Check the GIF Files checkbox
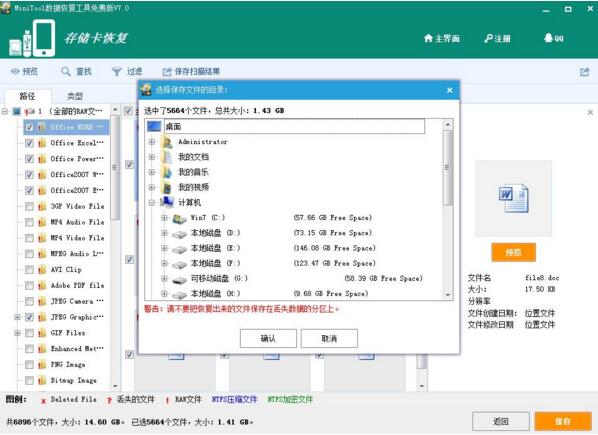This screenshot has height=435, width=598. (x=29, y=333)
